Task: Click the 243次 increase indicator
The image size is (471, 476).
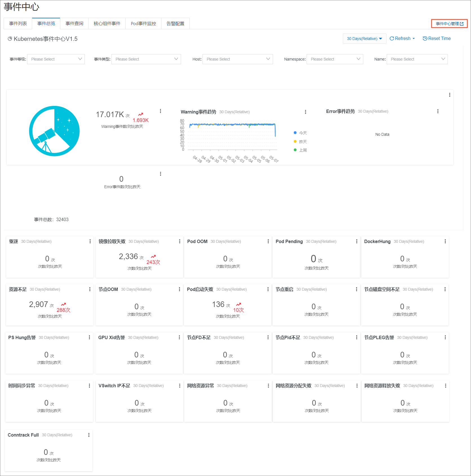Action: coord(153,260)
